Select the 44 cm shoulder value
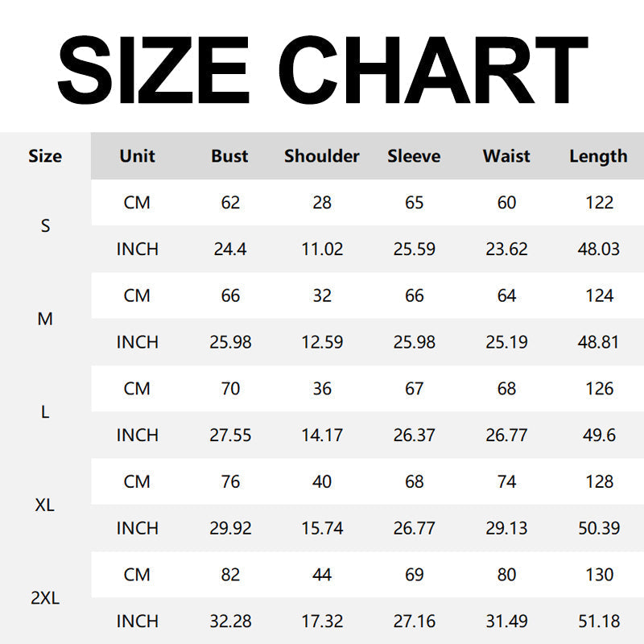The height and width of the screenshot is (644, 644). [322, 575]
